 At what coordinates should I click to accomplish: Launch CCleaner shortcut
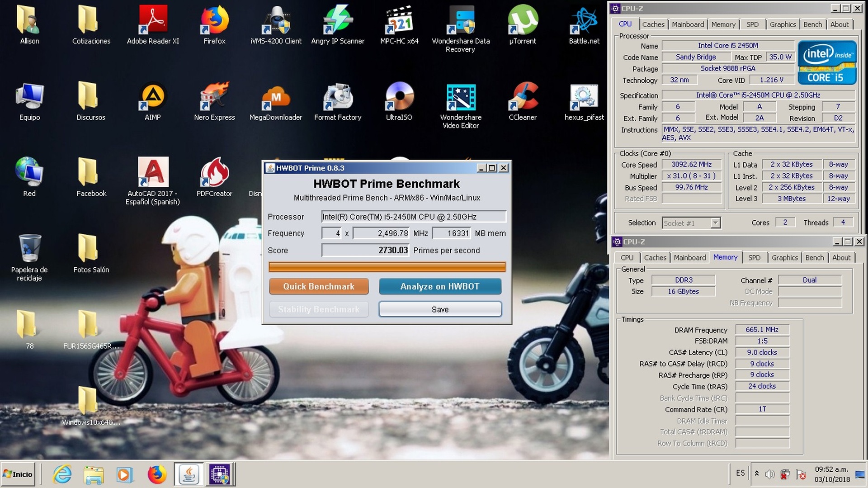523,101
